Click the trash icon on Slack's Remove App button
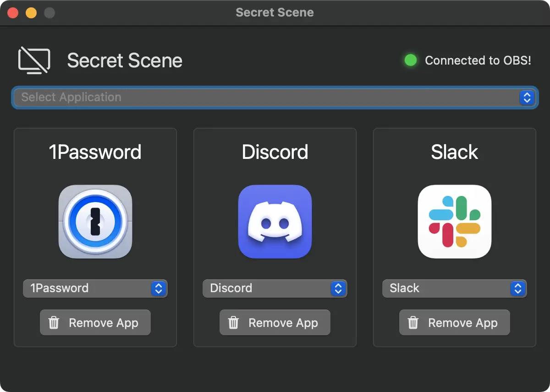The image size is (550, 392). (413, 322)
